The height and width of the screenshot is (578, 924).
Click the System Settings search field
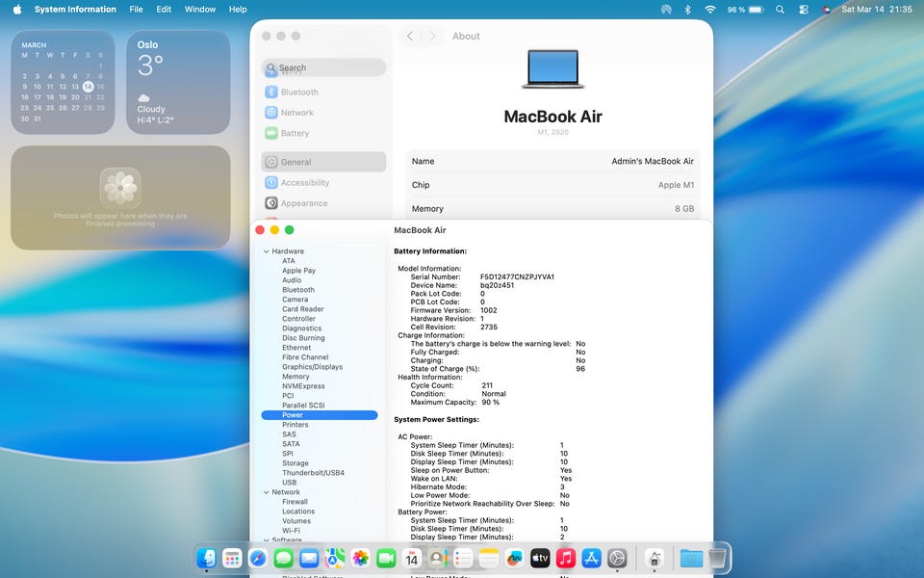tap(323, 67)
